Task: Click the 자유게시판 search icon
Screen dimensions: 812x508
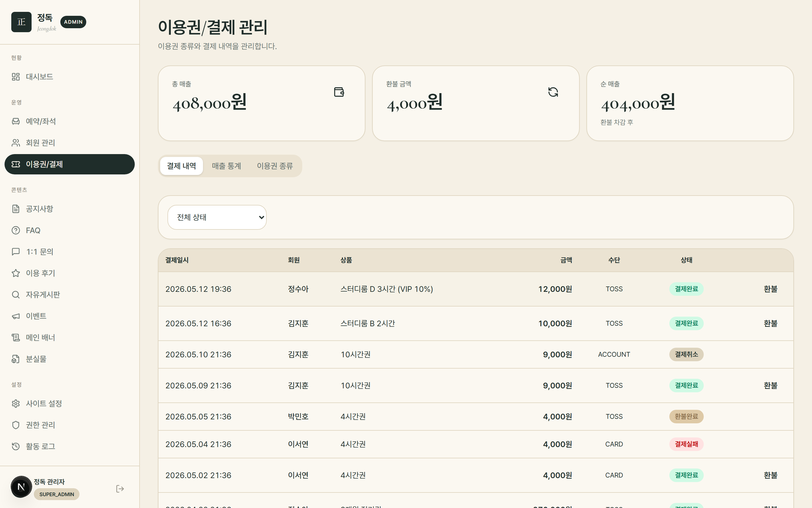Action: coord(16,295)
